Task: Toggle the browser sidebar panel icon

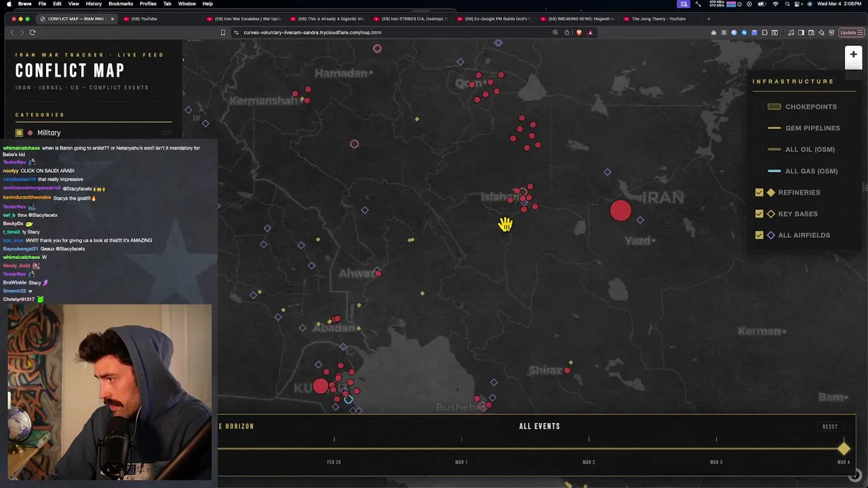Action: click(x=801, y=33)
